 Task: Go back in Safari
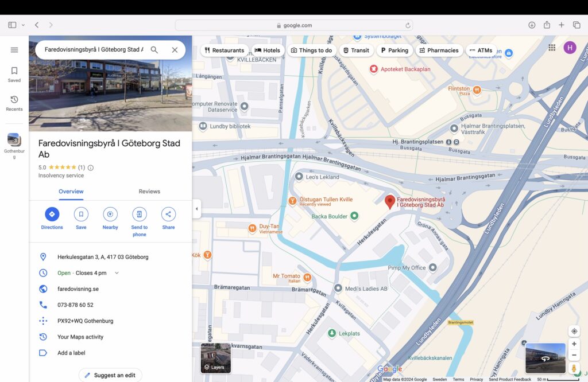point(37,25)
